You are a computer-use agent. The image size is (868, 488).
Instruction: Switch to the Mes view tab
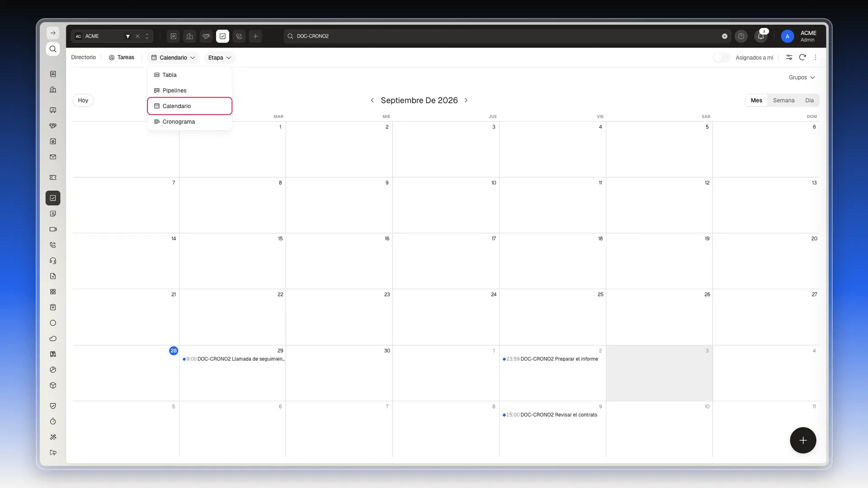pyautogui.click(x=756, y=100)
